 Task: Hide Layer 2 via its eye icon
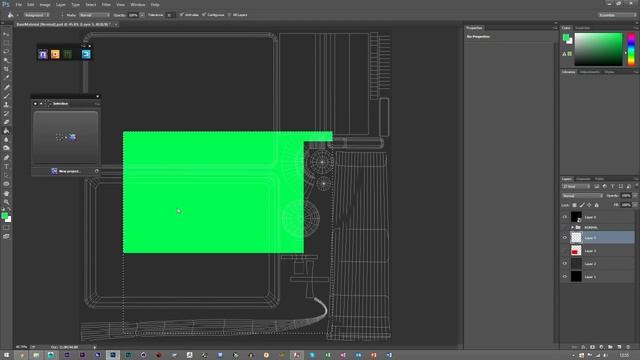tap(565, 264)
